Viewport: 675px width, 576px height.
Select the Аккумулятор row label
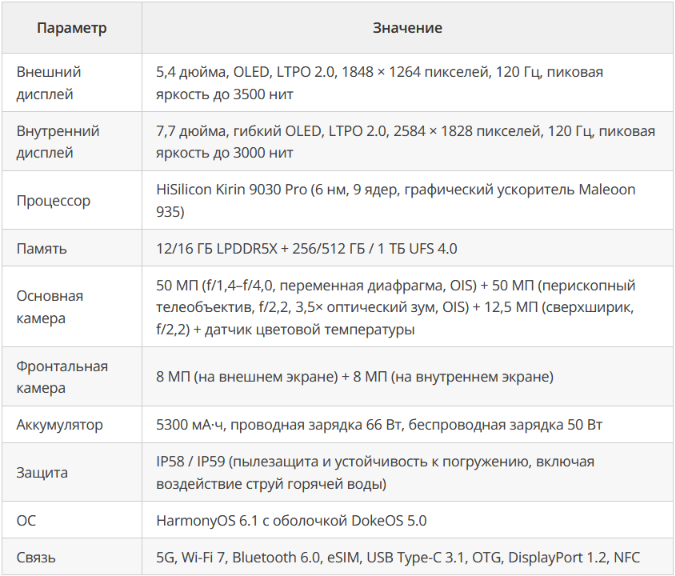pyautogui.click(x=59, y=425)
